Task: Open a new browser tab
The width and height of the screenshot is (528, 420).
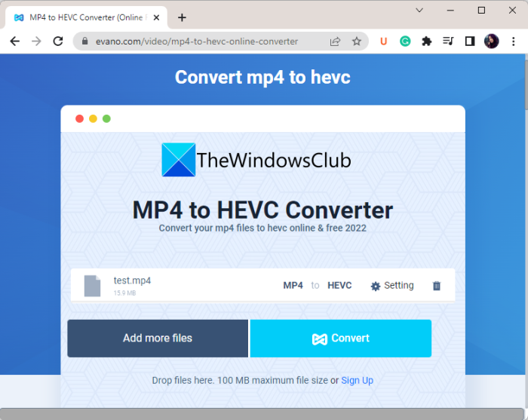Action: tap(182, 17)
